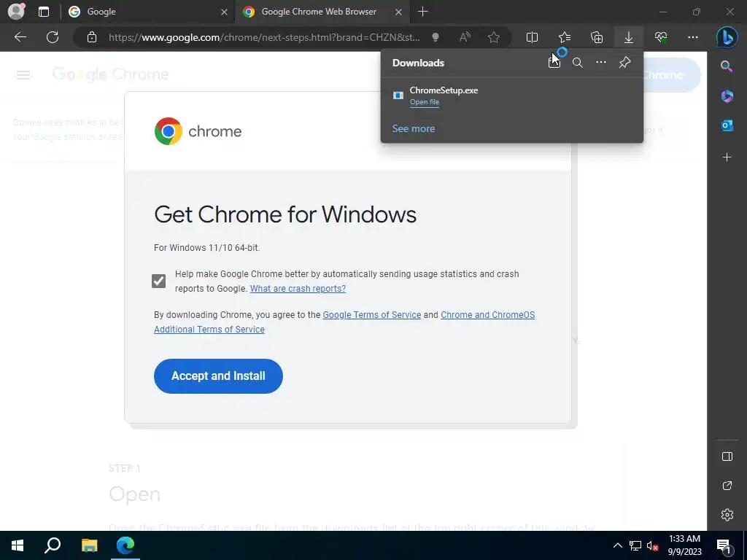Close the Google tab
Image resolution: width=747 pixels, height=560 pixels.
[224, 12]
